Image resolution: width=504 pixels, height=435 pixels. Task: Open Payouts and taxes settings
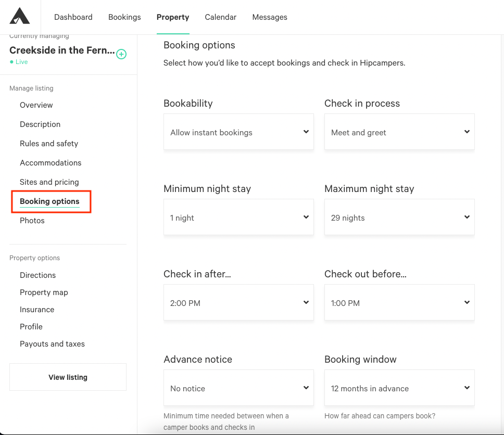tap(52, 344)
